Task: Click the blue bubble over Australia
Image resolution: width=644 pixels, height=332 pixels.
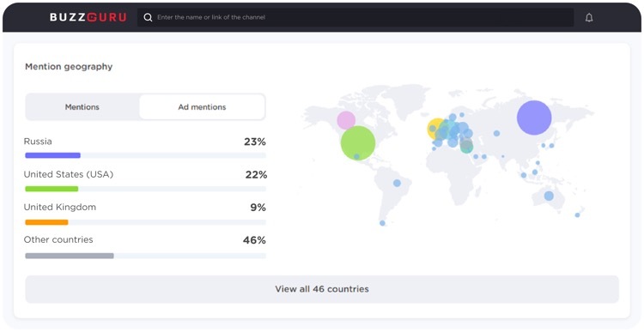Action: pyautogui.click(x=549, y=196)
